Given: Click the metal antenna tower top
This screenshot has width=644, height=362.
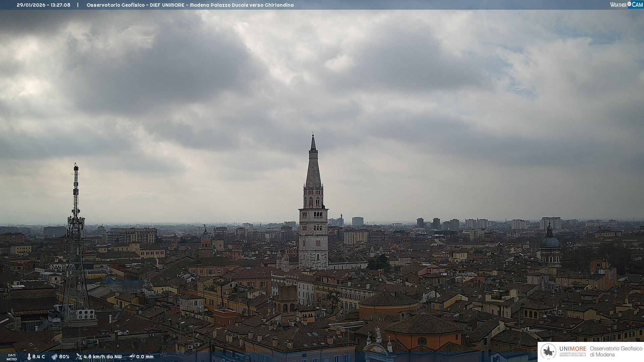Looking at the screenshot, I should pyautogui.click(x=76, y=168).
